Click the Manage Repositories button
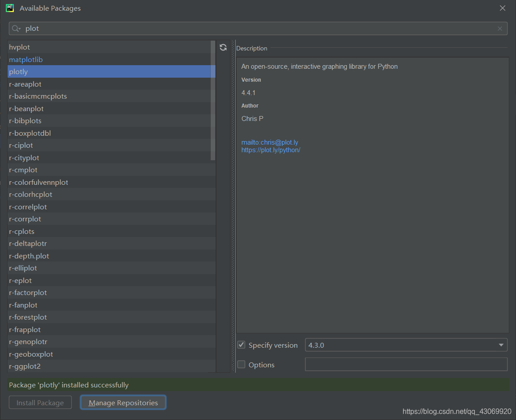The image size is (516, 420). pyautogui.click(x=123, y=403)
